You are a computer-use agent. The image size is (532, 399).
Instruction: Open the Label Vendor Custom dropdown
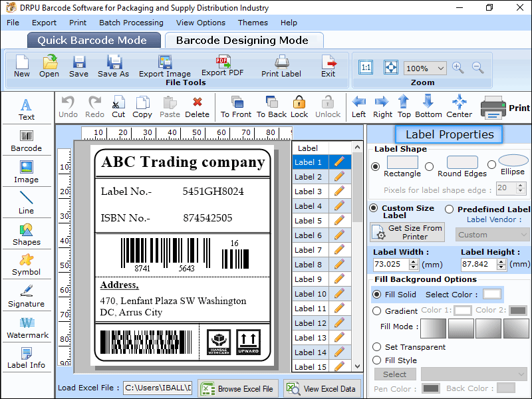(x=492, y=235)
